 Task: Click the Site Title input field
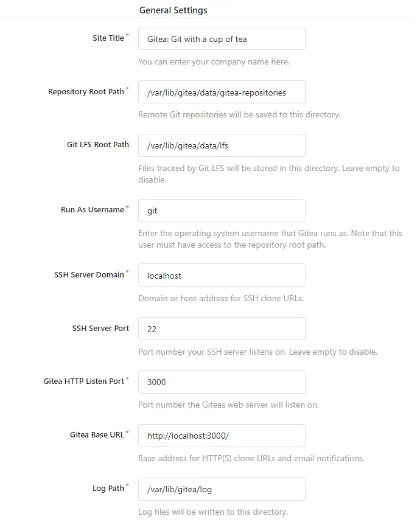(x=222, y=38)
